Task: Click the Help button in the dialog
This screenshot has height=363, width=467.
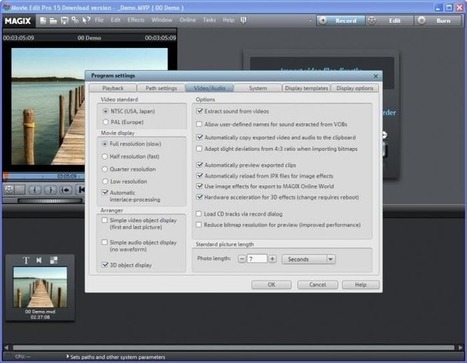Action: pos(361,284)
